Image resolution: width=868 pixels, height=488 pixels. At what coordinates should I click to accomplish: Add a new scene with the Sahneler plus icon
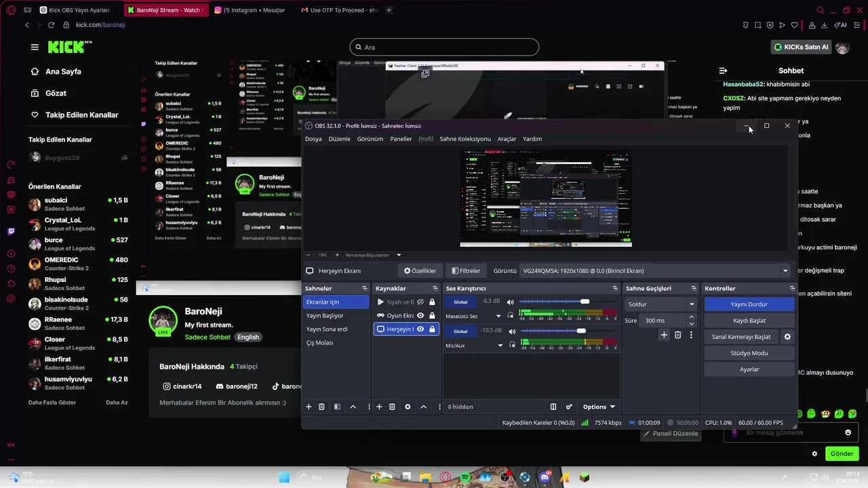pyautogui.click(x=309, y=407)
